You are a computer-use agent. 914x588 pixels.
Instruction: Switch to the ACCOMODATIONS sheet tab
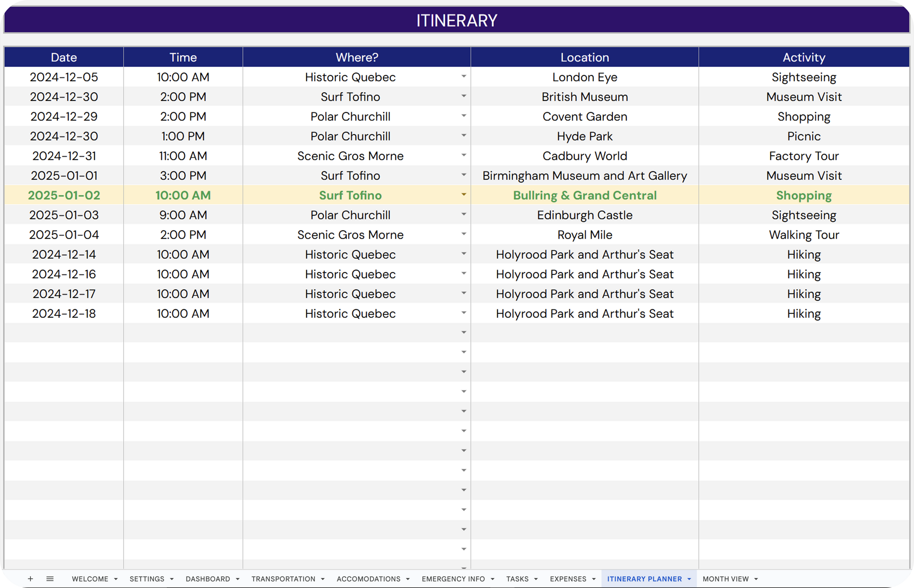tap(368, 579)
